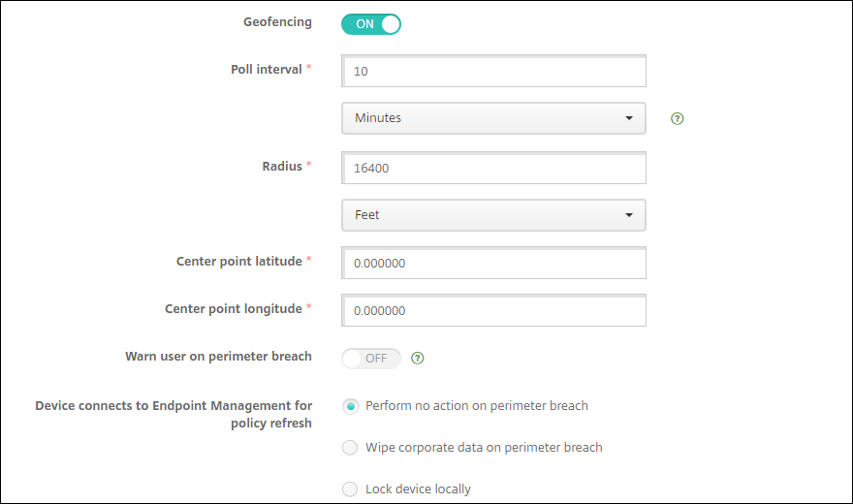This screenshot has width=853, height=504.
Task: Click the Geofencing label text
Action: click(x=277, y=21)
